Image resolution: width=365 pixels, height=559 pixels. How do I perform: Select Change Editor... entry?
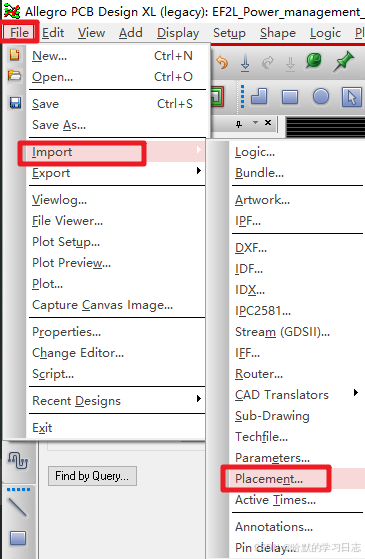coord(117,353)
